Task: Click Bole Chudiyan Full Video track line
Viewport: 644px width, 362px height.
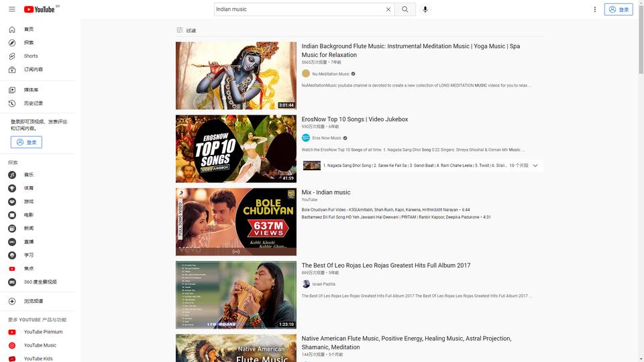Action: (385, 210)
